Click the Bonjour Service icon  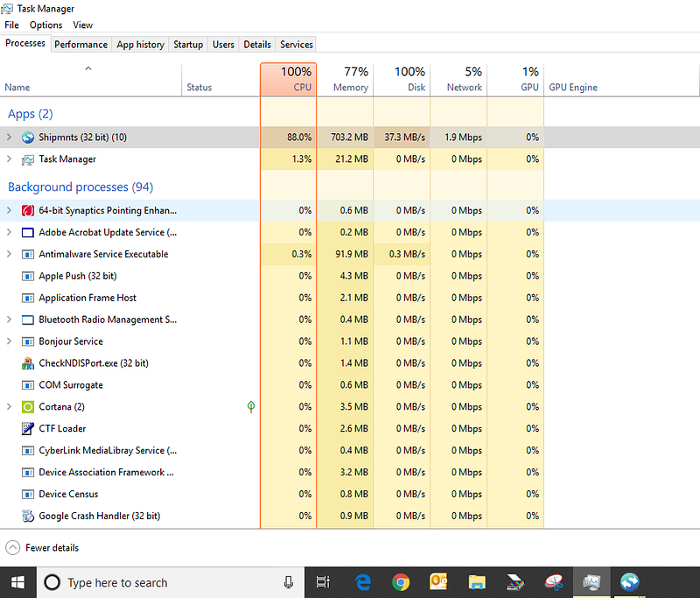point(28,341)
